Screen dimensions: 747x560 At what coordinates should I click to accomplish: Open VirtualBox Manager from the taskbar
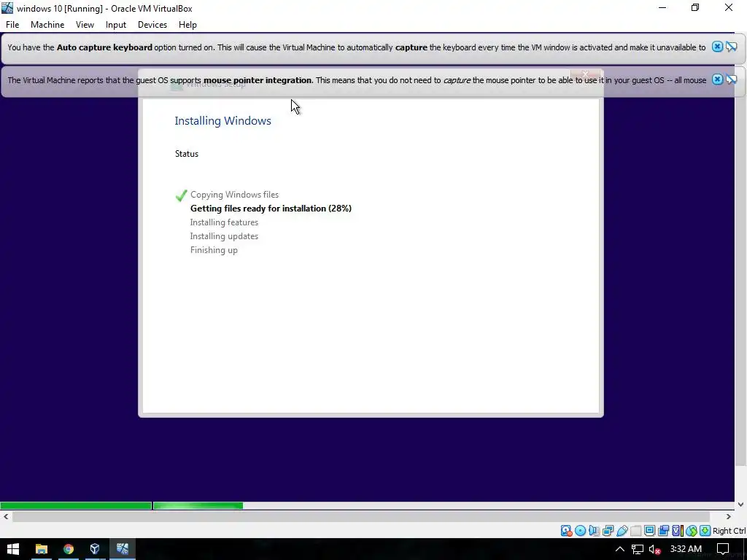[x=95, y=549]
